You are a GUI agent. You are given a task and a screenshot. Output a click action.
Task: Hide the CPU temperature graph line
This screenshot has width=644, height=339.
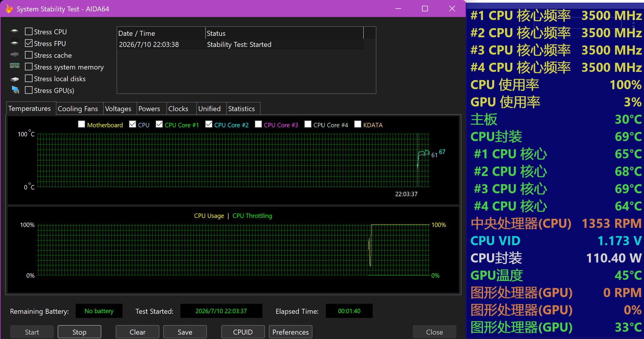click(x=132, y=124)
